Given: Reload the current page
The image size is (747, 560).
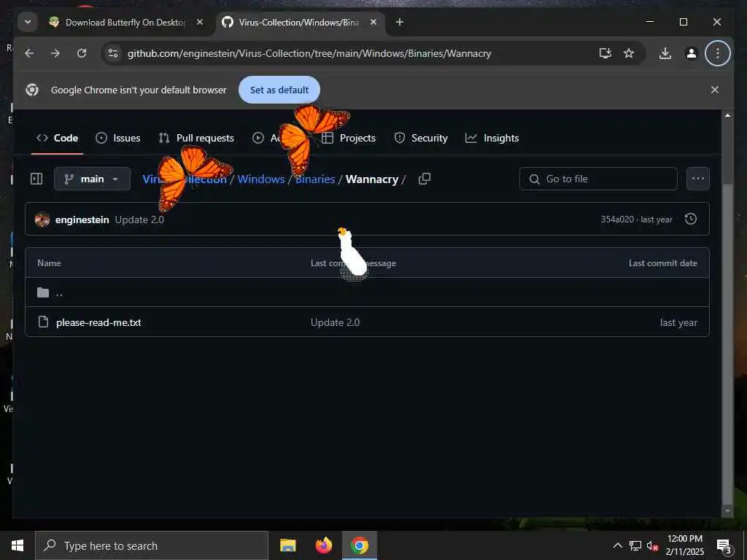Looking at the screenshot, I should click(x=82, y=53).
